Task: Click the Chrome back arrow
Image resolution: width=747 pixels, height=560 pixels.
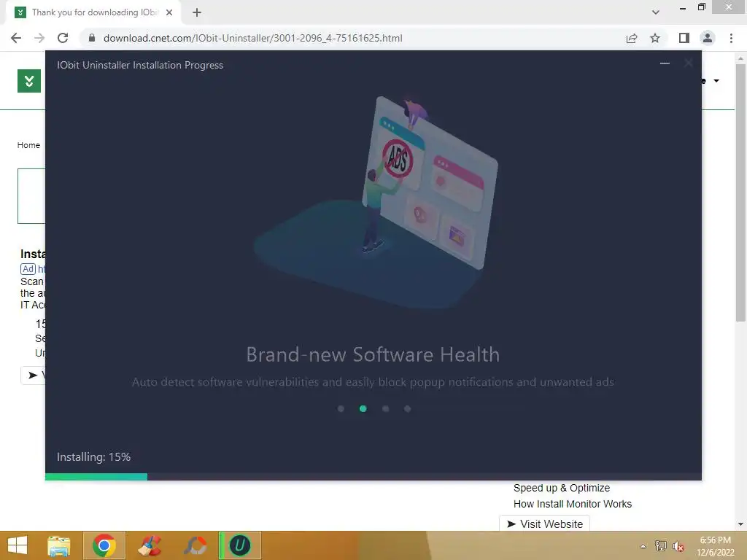Action: [16, 38]
